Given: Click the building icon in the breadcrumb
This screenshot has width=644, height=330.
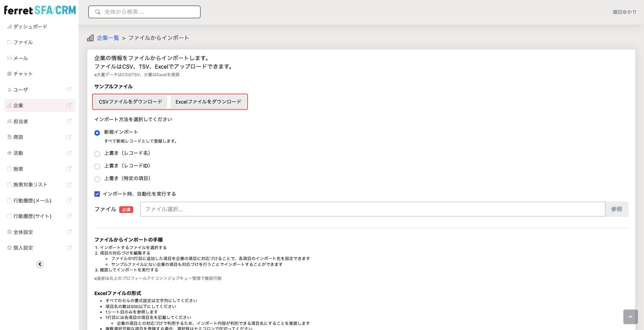Looking at the screenshot, I should 90,38.
